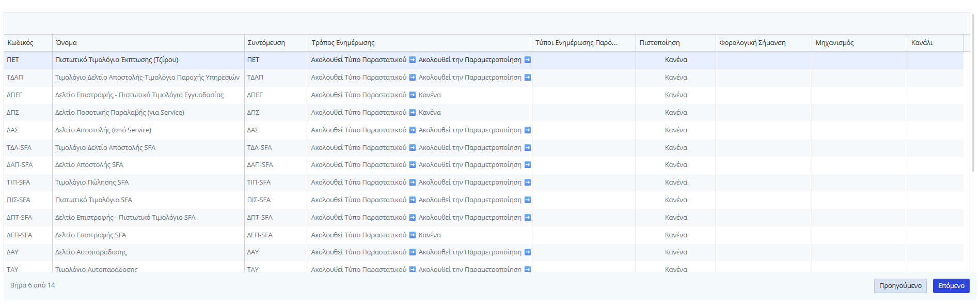The image size is (980, 304).
Task: Select the 'Δελτίο Αυτοπαράδοσης' row name
Action: pos(91,252)
